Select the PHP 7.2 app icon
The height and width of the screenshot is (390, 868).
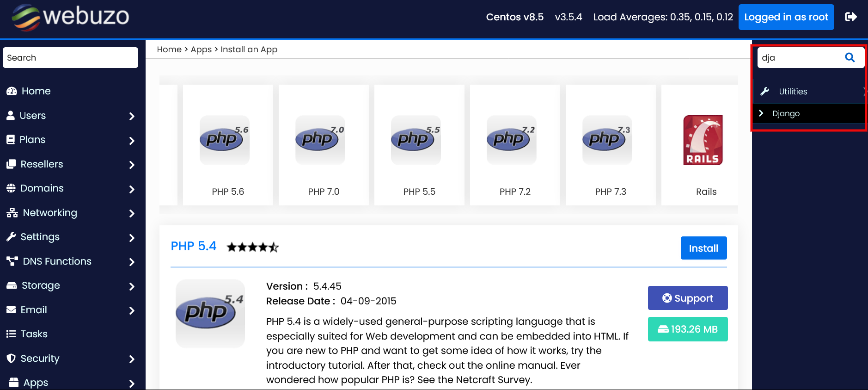pyautogui.click(x=512, y=140)
